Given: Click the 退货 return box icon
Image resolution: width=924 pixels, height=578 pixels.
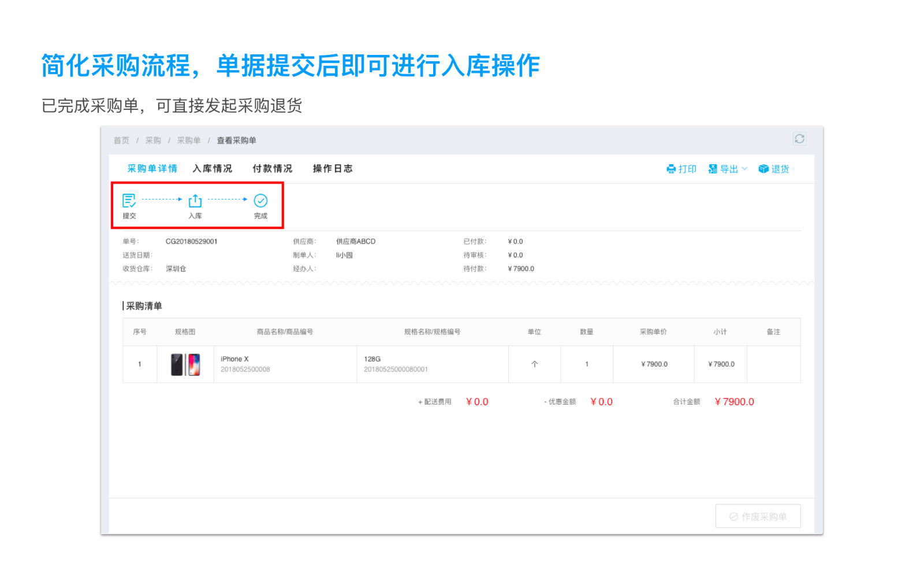Looking at the screenshot, I should click(x=763, y=169).
